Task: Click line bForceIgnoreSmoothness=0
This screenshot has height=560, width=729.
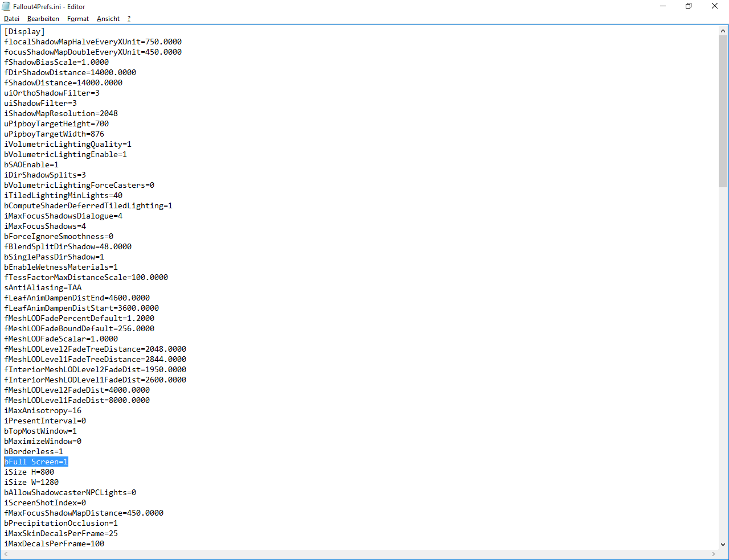Action: 59,236
